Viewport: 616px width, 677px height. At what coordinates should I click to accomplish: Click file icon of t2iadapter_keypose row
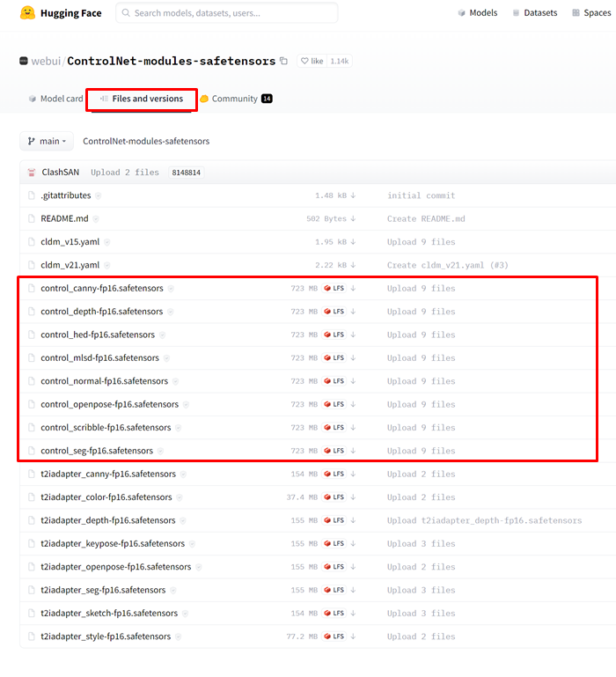tap(31, 543)
